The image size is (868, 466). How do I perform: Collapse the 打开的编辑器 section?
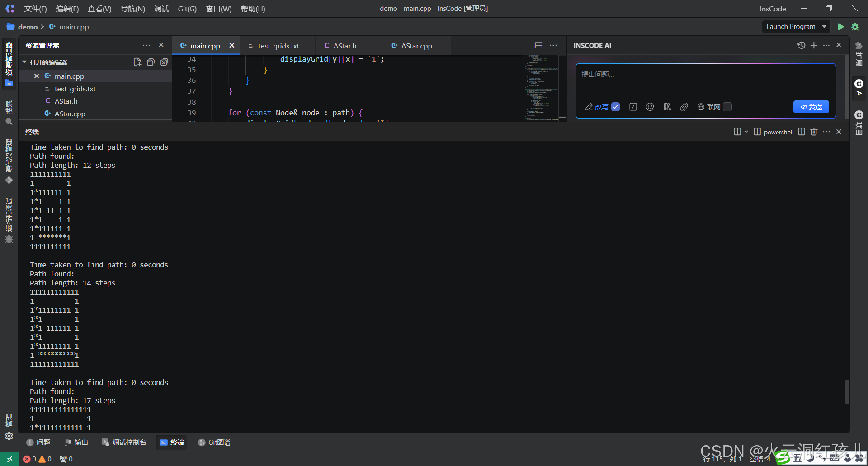tap(24, 62)
